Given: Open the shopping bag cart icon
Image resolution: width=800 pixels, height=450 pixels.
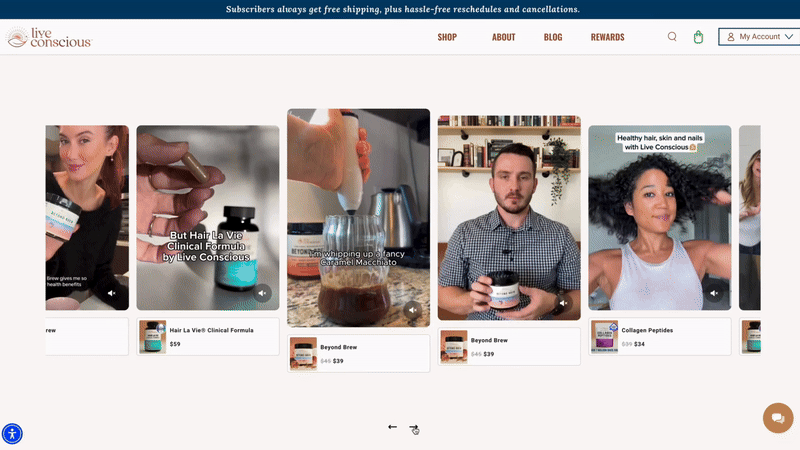Looking at the screenshot, I should point(698,37).
